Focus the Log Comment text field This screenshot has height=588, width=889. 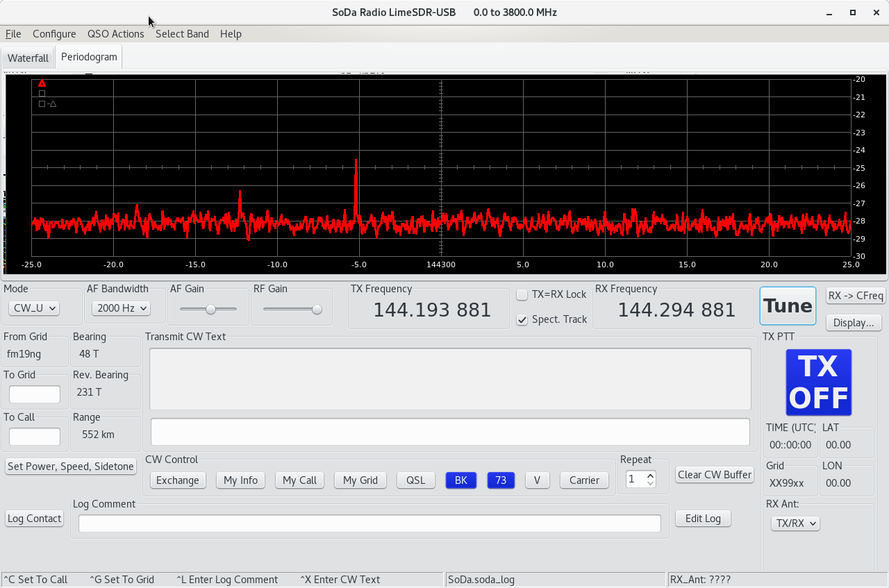tap(369, 523)
